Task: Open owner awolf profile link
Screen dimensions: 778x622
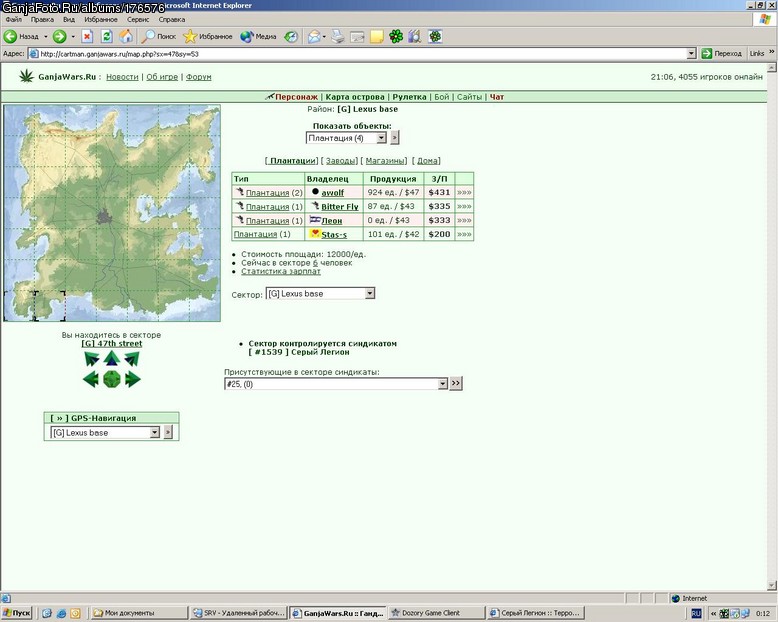Action: [x=332, y=192]
